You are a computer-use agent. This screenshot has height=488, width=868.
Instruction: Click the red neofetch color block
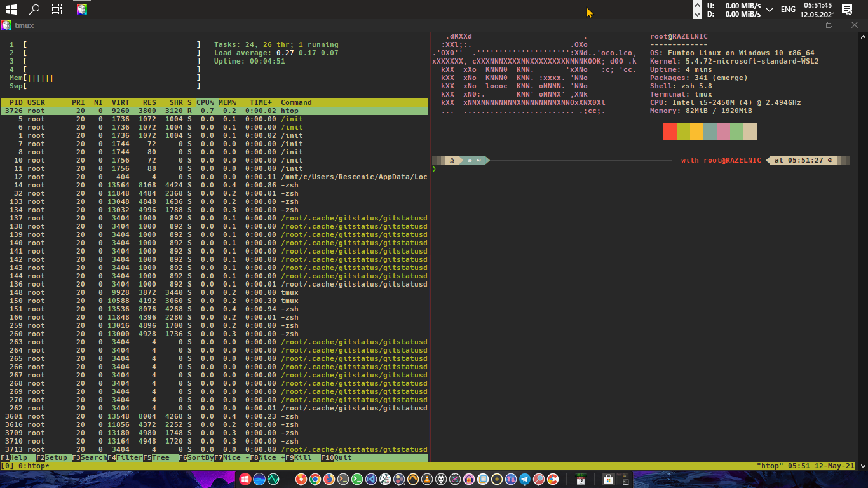(x=670, y=132)
